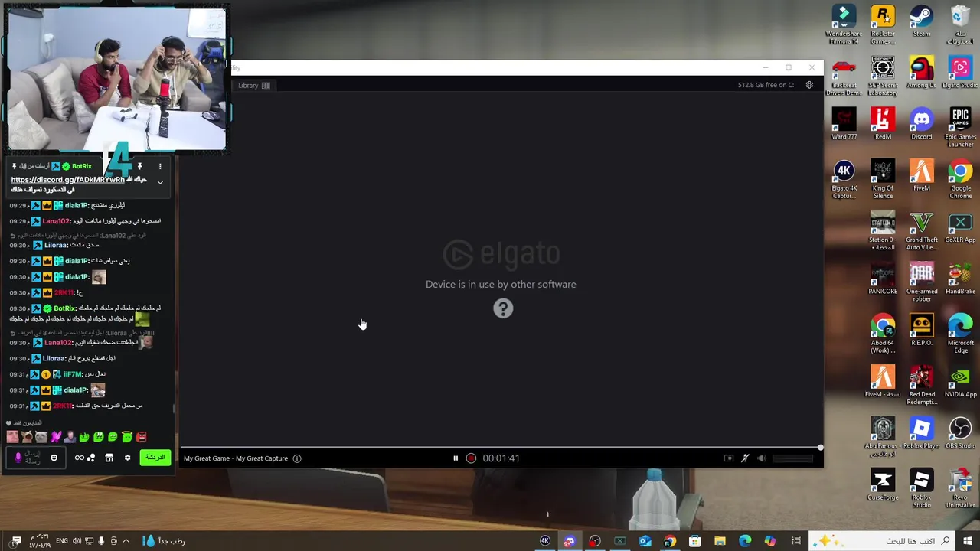
Task: Launch Among Us from desktop
Action: [921, 73]
